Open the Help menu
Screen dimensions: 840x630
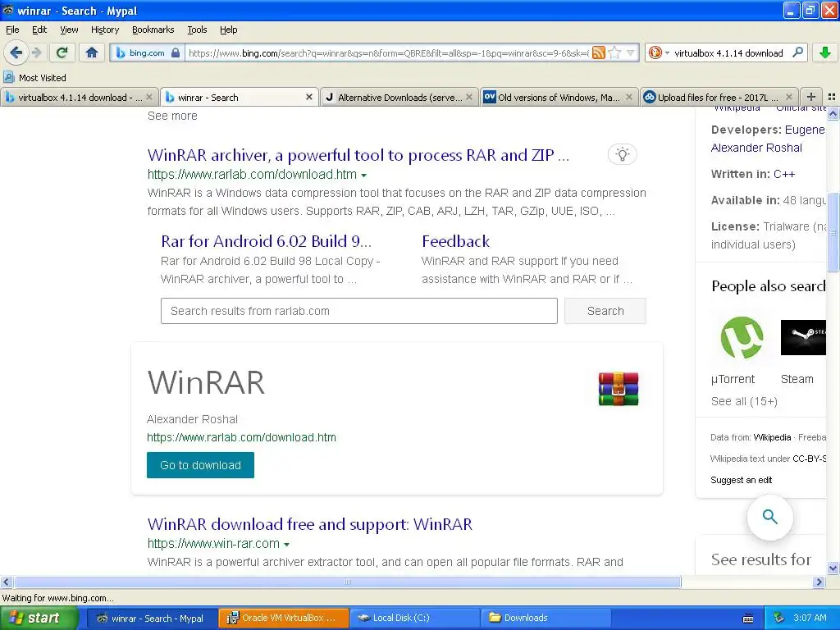coord(228,30)
